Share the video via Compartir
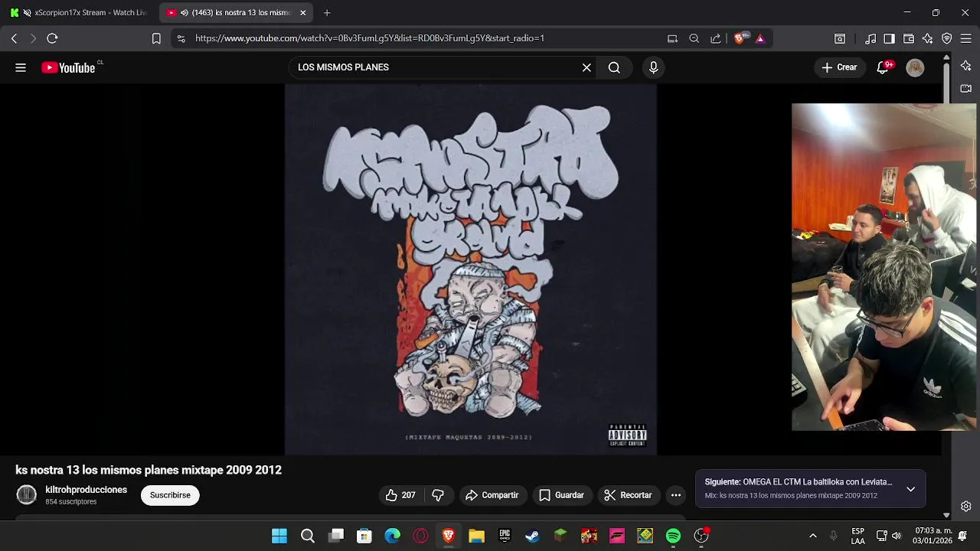Image resolution: width=980 pixels, height=551 pixels. pyautogui.click(x=492, y=495)
